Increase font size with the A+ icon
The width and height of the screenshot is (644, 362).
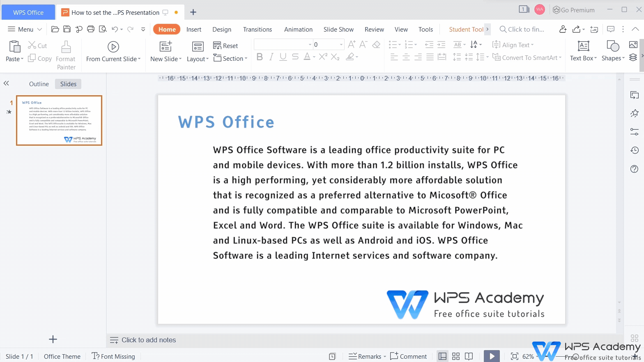tap(352, 44)
